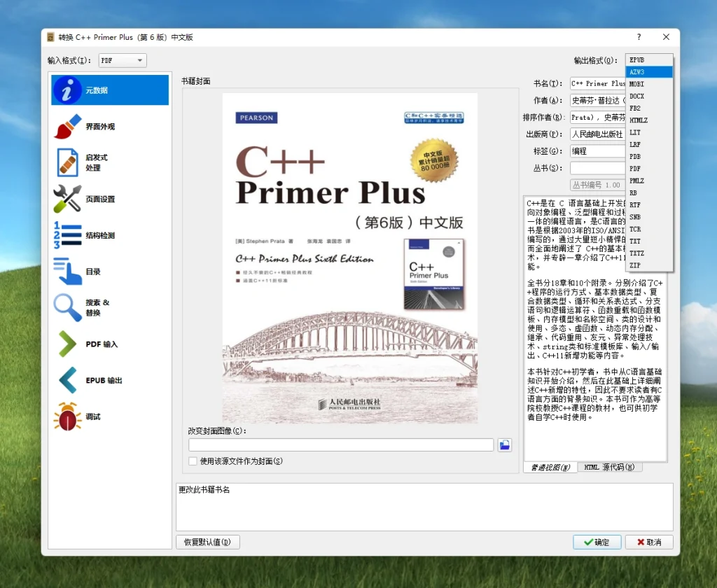The height and width of the screenshot is (588, 717).
Task: Open the 启发式处理 eraser document section
Action: [x=67, y=162]
